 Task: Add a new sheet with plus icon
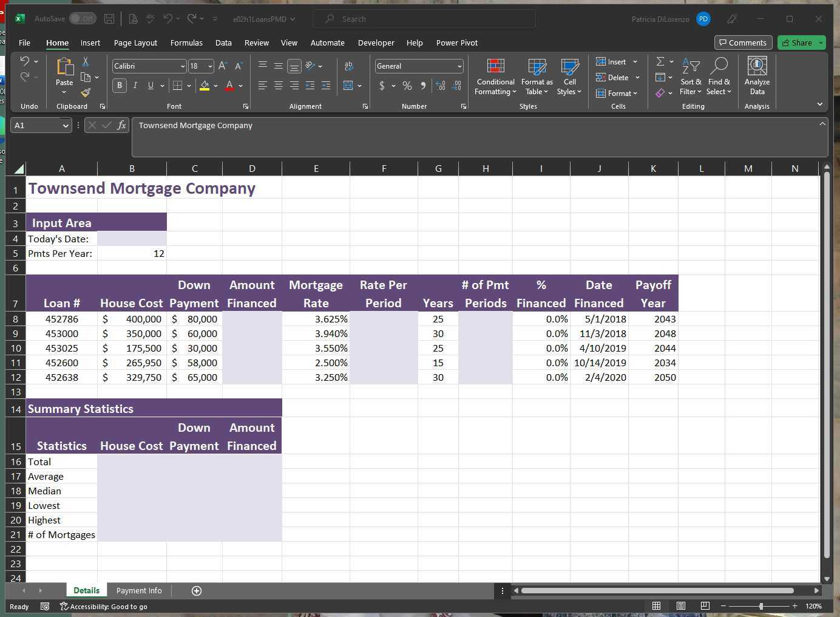(x=197, y=591)
